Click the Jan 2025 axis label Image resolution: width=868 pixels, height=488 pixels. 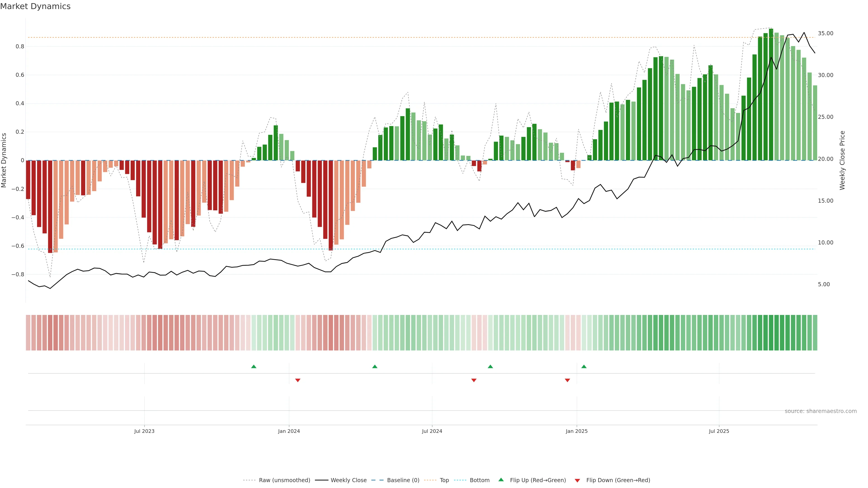pos(577,431)
